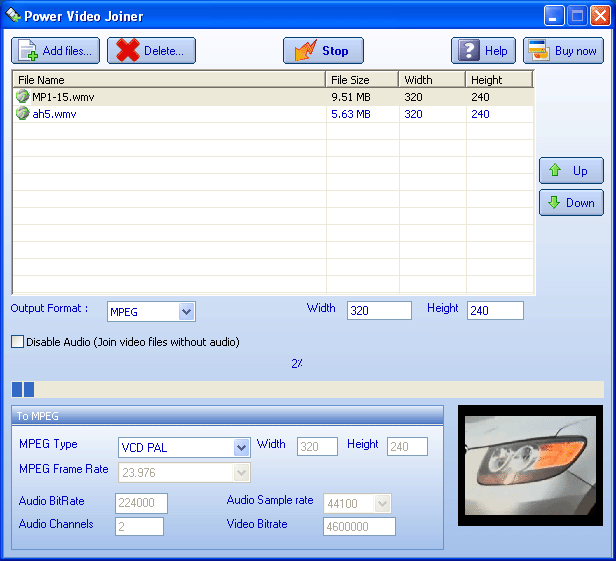Open the Audio Sample rate dropdown

(x=382, y=504)
